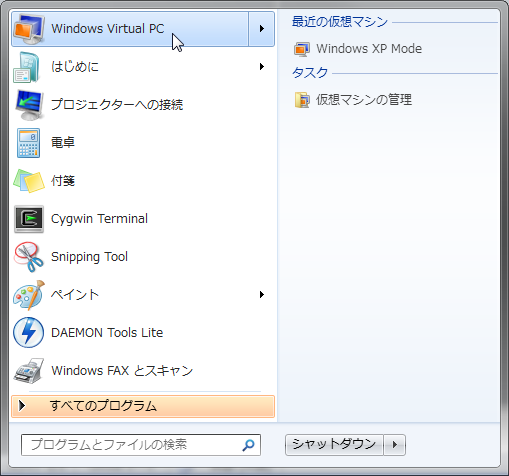Screen dimensions: 509x476
Task: Click the 仮想マシンの管理 folder icon
Action: [x=302, y=100]
